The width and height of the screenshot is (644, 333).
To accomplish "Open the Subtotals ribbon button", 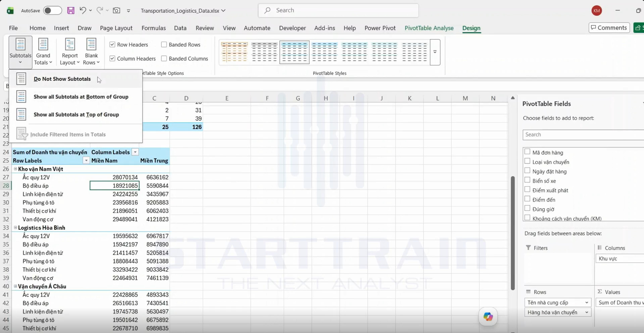I will (x=20, y=52).
